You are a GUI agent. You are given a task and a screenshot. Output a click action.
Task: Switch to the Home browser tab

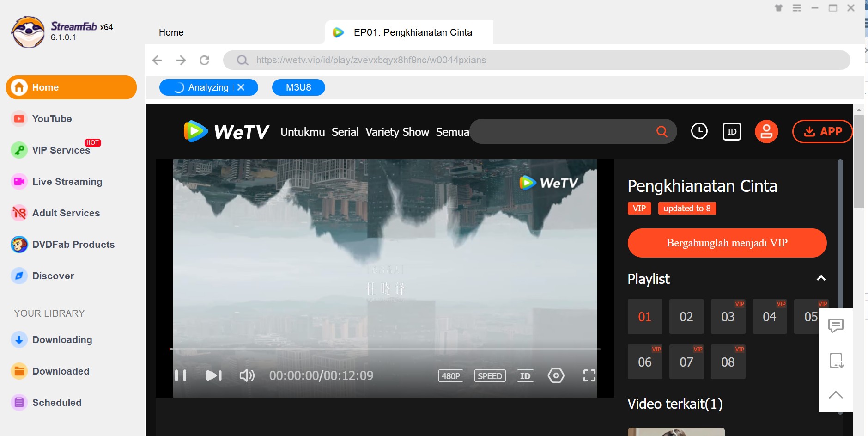171,32
